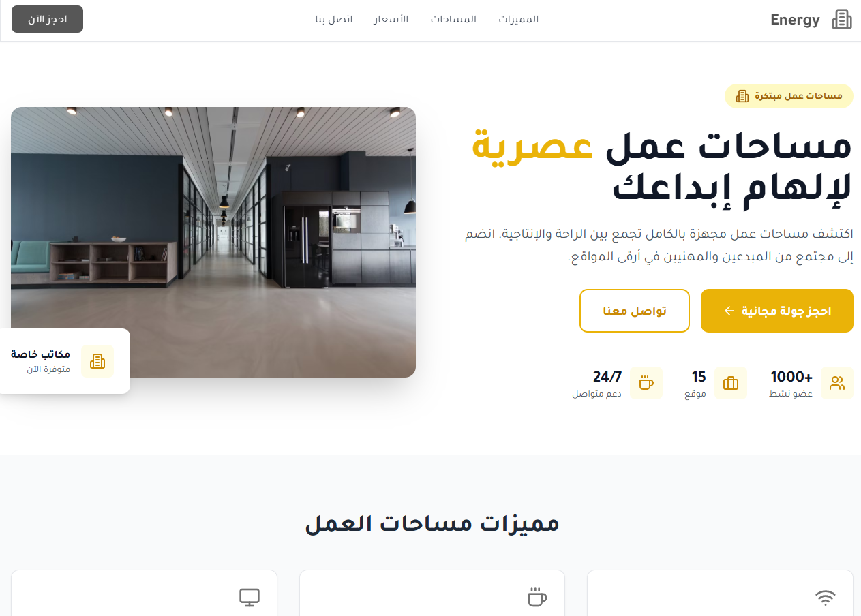This screenshot has width=861, height=616.
Task: Click the coffee cup icon in features card
Action: tap(537, 598)
